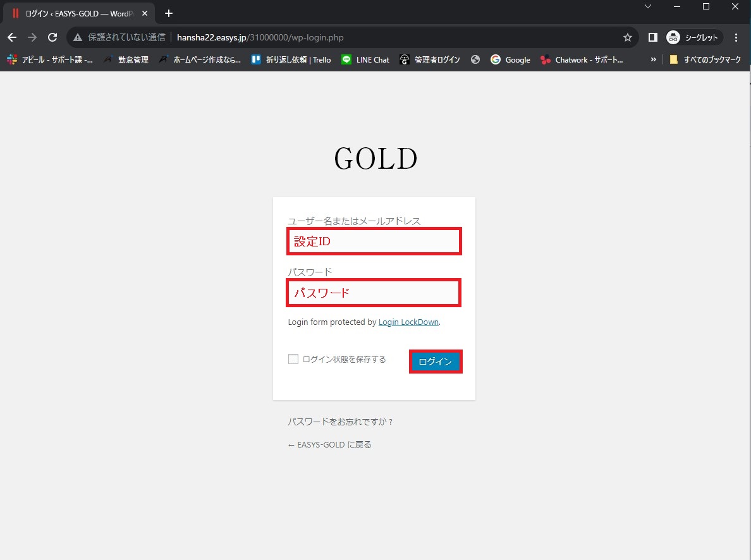The image size is (751, 560).
Task: Click the パスワードをお忘れですか link
Action: click(341, 422)
